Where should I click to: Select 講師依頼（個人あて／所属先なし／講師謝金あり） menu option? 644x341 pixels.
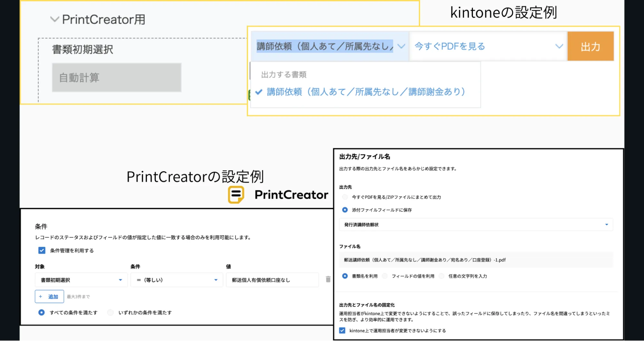pyautogui.click(x=366, y=92)
